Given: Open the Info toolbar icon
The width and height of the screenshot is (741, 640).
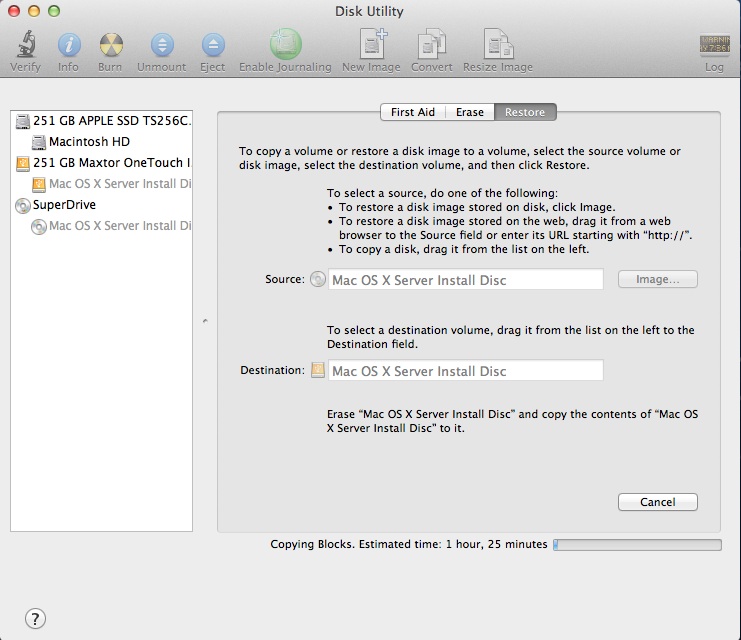Looking at the screenshot, I should point(69,45).
